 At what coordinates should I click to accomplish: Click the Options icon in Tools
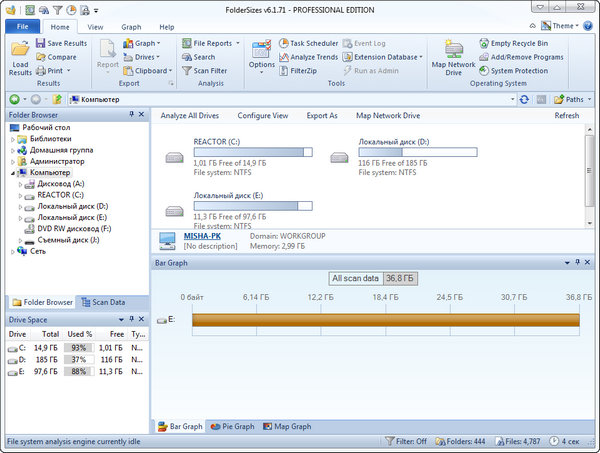(262, 55)
